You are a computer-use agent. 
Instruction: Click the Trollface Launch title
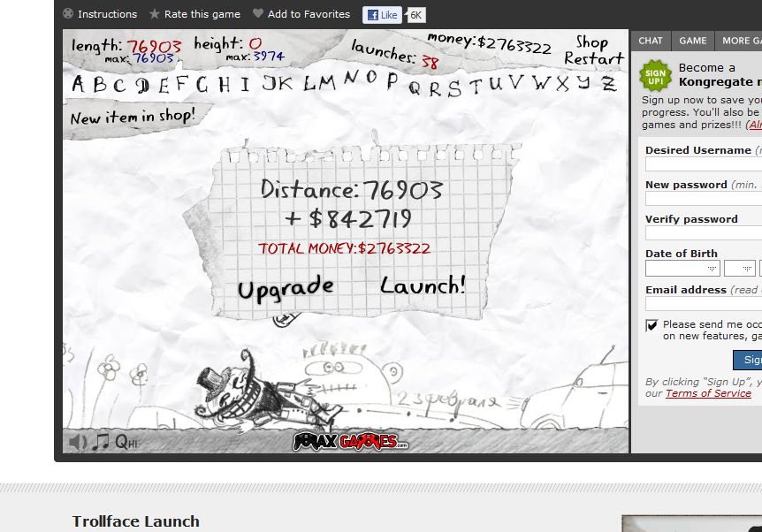[135, 521]
